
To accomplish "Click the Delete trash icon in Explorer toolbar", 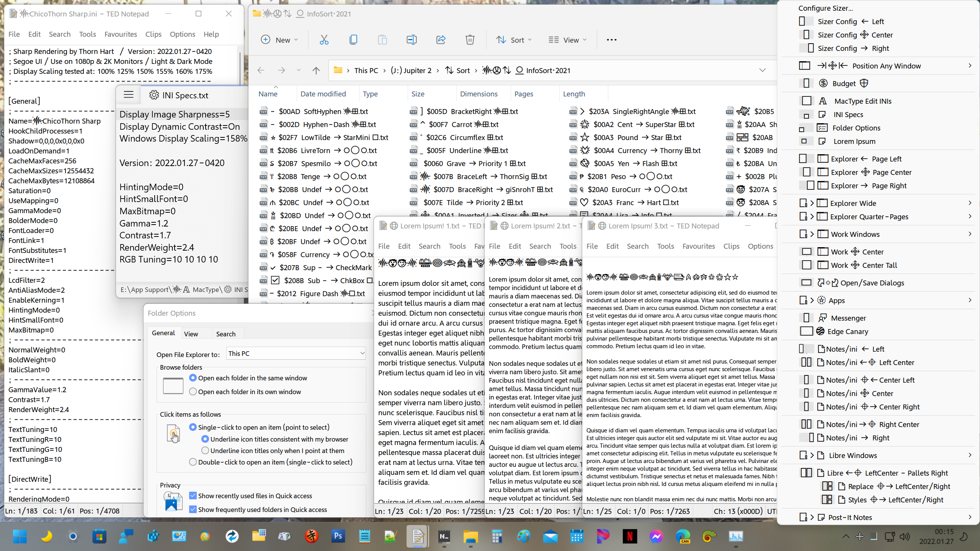I will tap(470, 39).
